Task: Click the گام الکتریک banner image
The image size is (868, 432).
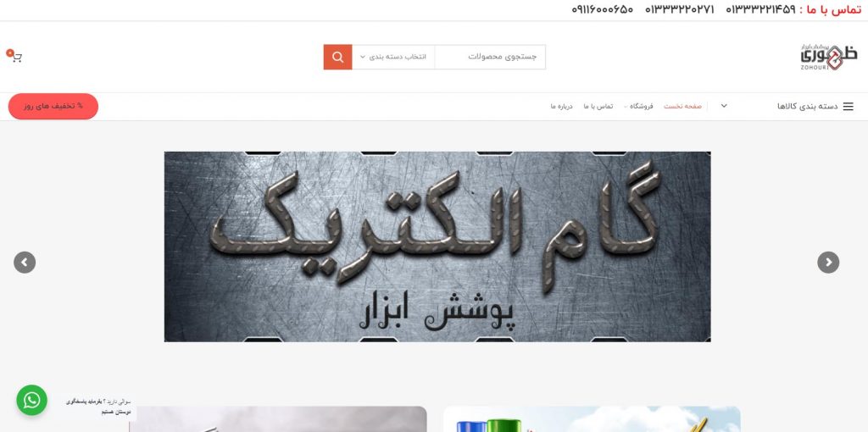Action: (x=437, y=246)
